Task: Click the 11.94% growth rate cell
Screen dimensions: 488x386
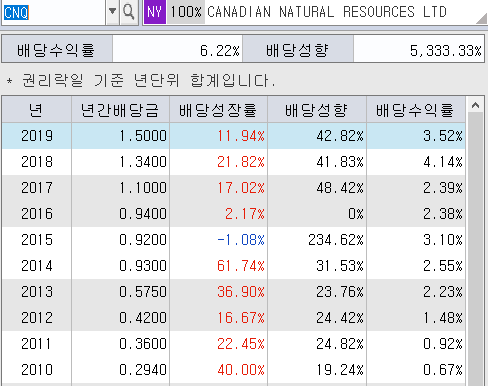Action: (x=218, y=136)
